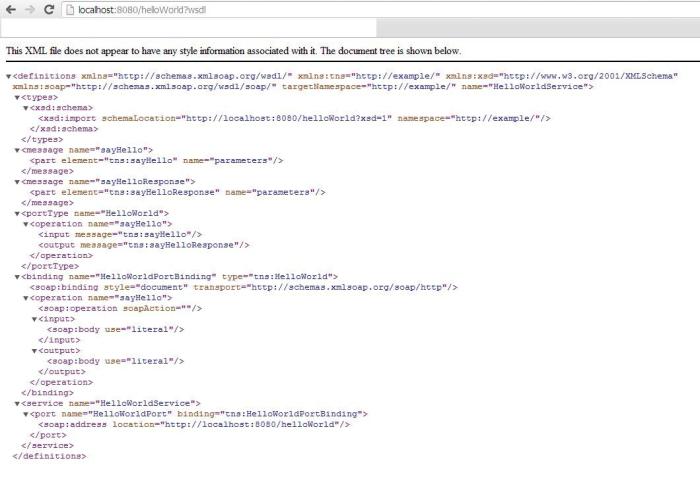Click the browser Forward arrow

(28, 9)
